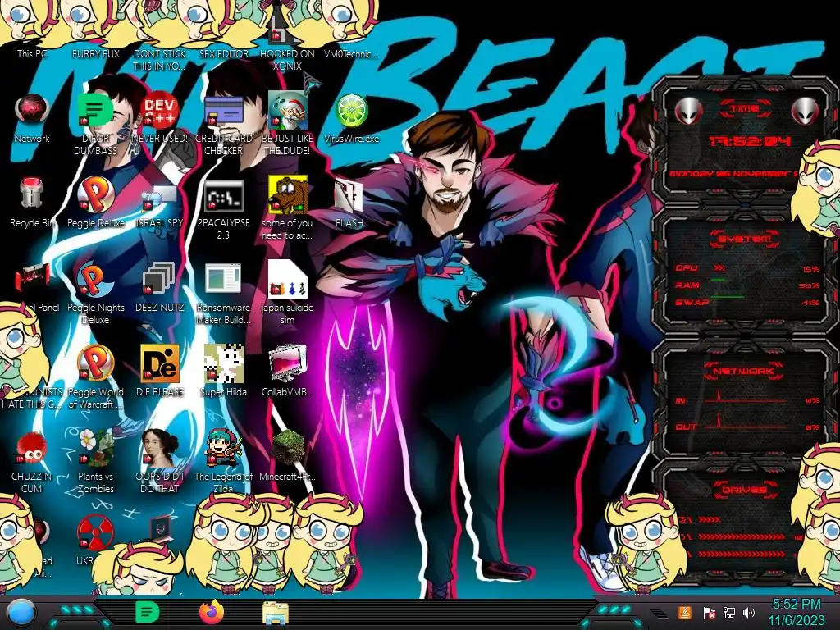Select the FURRY FUX desktop label
The image size is (840, 630).
pyautogui.click(x=95, y=53)
